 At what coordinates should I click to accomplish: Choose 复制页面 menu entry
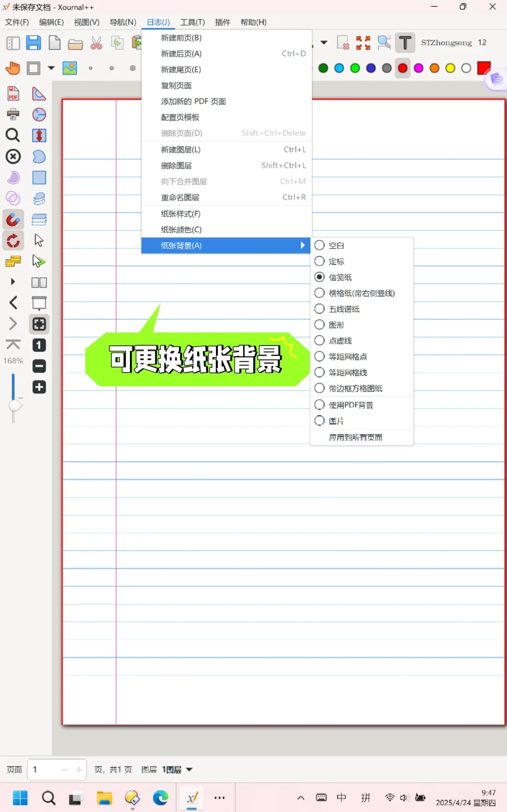227,85
